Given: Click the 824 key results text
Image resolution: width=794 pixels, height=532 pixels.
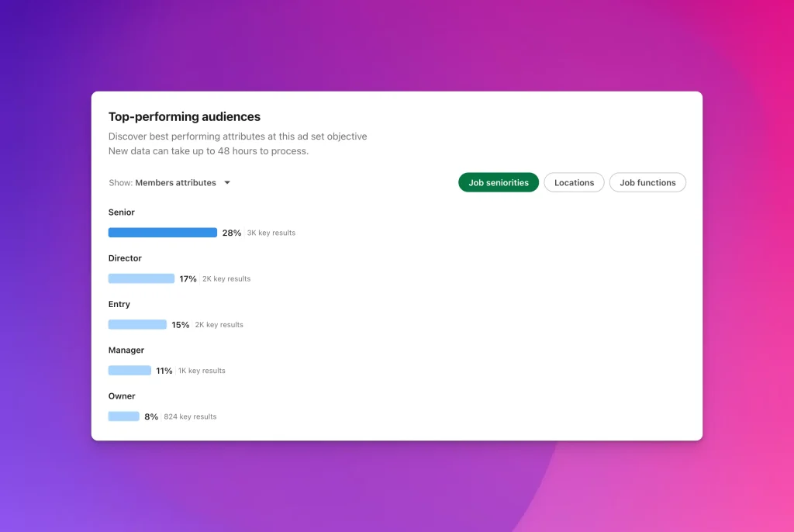Looking at the screenshot, I should tap(190, 416).
